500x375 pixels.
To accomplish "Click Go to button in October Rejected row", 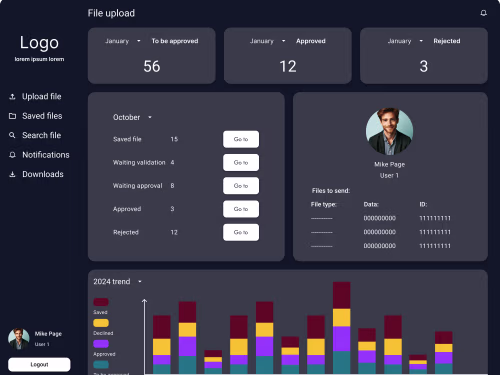I will tap(241, 232).
